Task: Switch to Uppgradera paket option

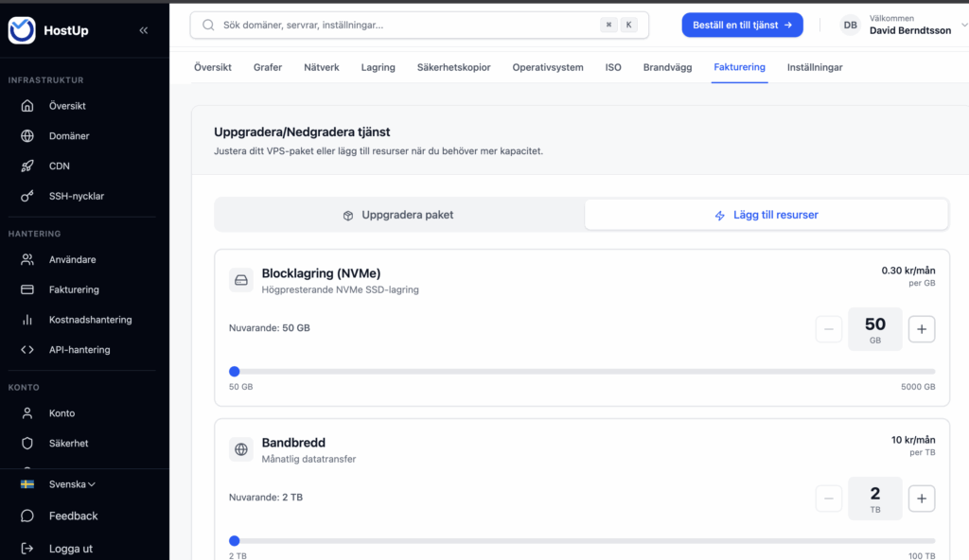Action: (398, 215)
